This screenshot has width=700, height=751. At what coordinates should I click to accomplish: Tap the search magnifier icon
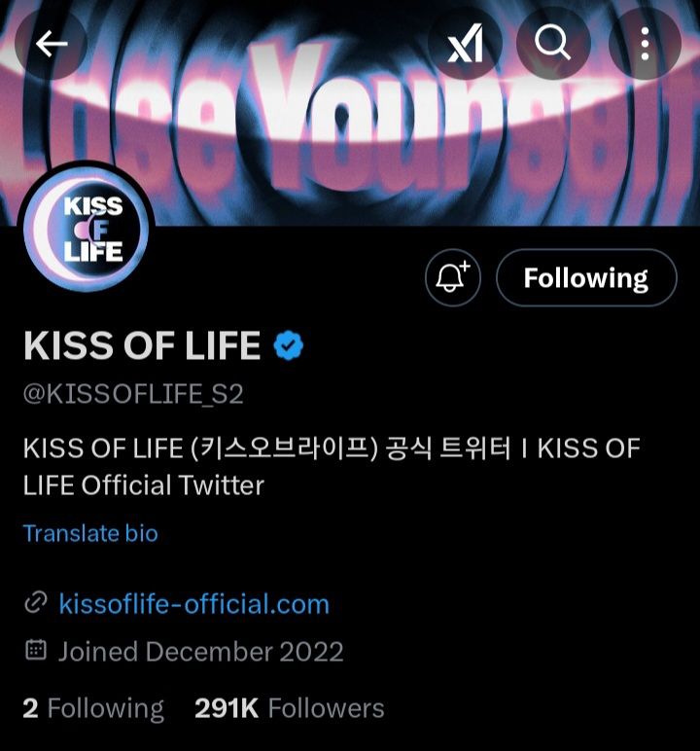[x=553, y=44]
